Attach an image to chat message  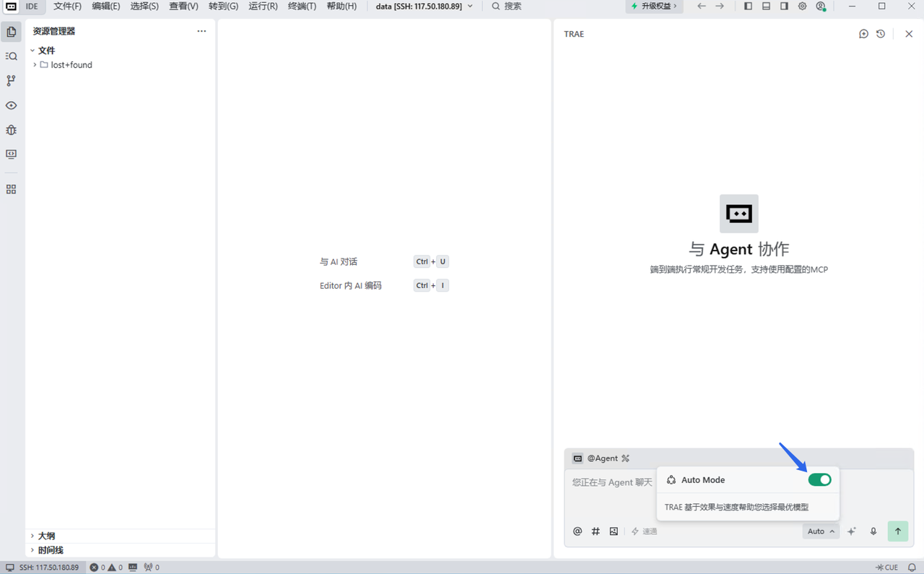tap(614, 531)
